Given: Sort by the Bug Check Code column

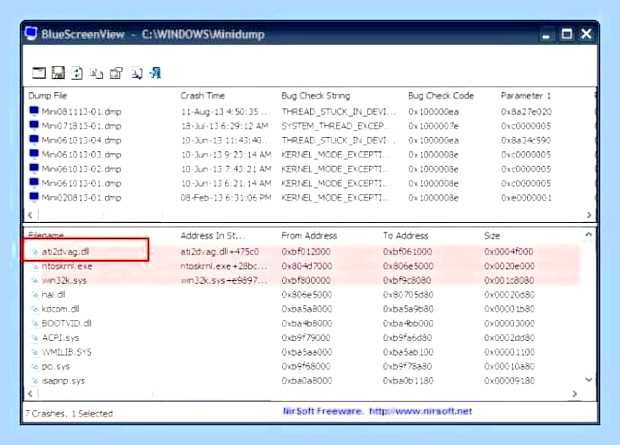Looking at the screenshot, I should tap(440, 96).
